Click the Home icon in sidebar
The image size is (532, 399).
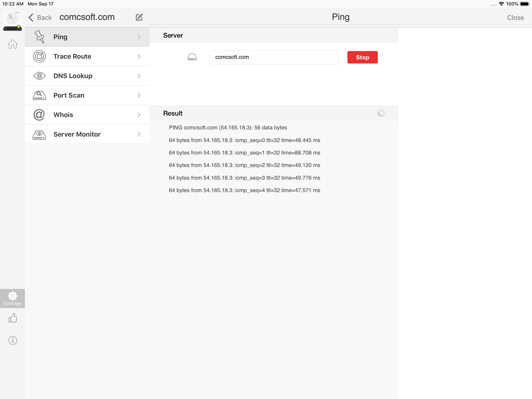[12, 44]
